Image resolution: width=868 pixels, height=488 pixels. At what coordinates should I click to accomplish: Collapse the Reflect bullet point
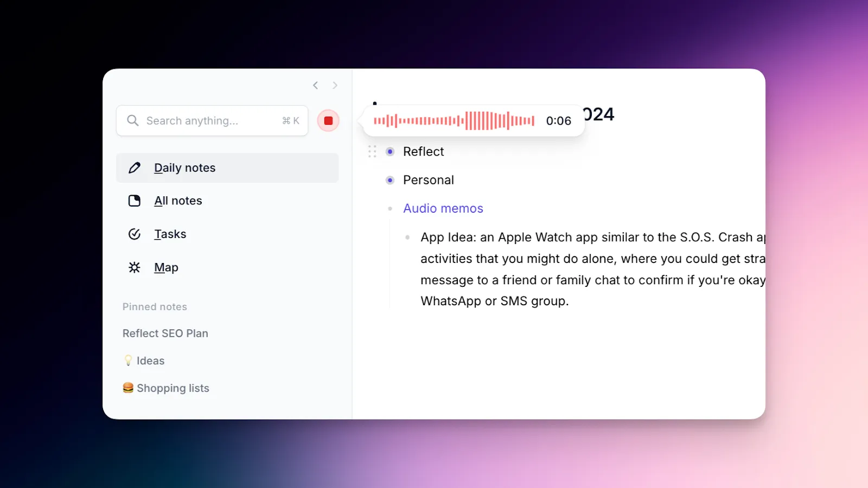pos(390,152)
